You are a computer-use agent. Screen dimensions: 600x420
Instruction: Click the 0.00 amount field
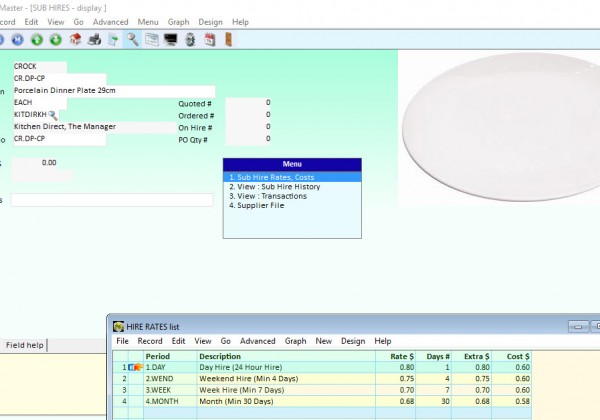pos(35,163)
